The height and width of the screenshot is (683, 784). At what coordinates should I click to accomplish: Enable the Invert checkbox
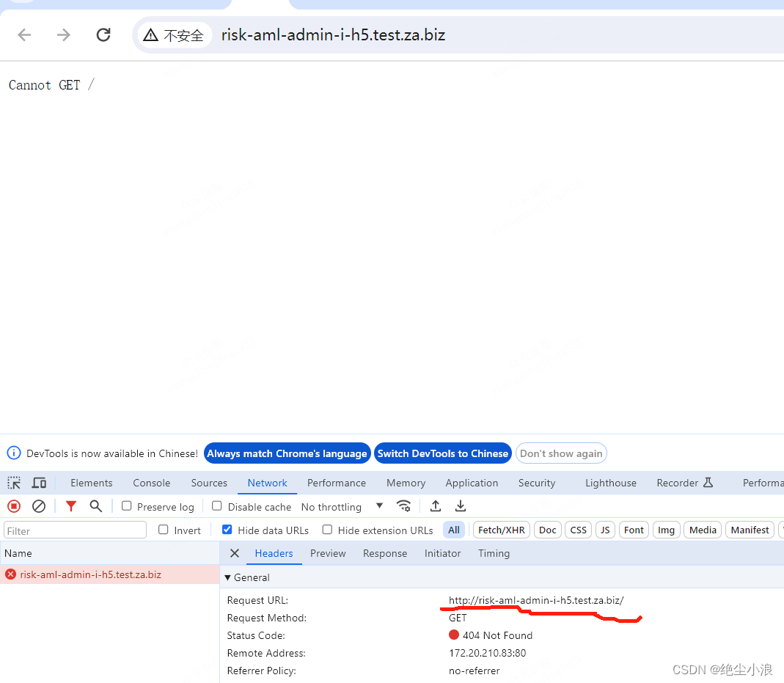(x=163, y=530)
